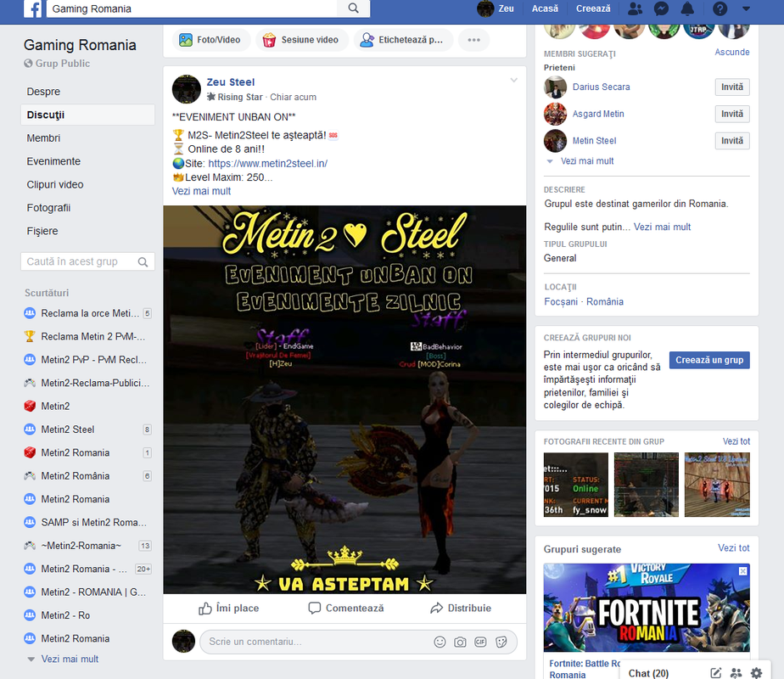Expand suggested members Vezi mai mult

point(586,161)
